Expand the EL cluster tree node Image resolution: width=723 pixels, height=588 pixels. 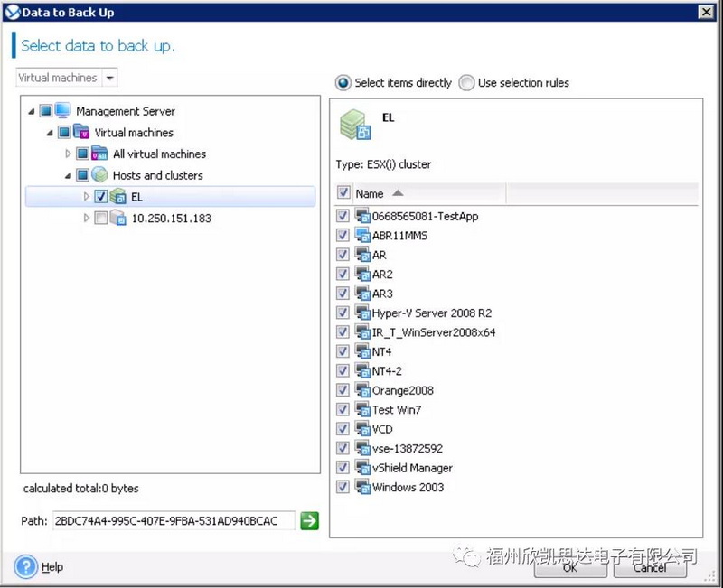coord(87,197)
